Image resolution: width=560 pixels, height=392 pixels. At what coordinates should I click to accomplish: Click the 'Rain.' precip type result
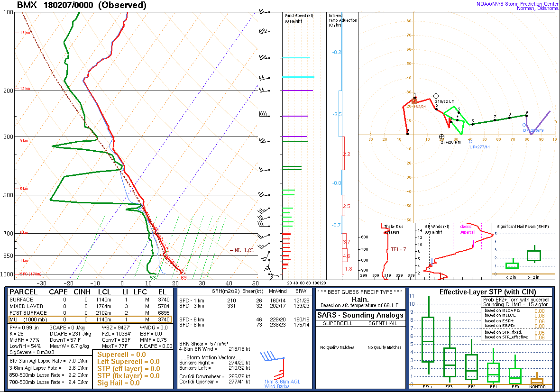[x=360, y=299]
